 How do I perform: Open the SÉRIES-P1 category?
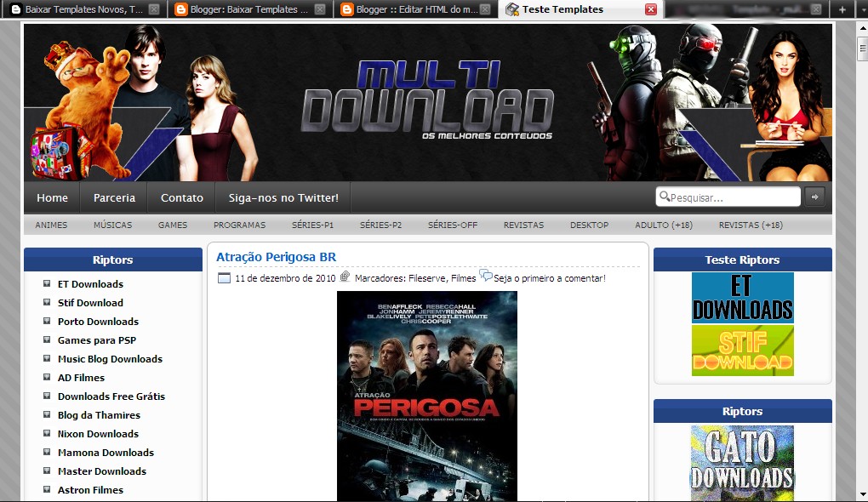tap(313, 225)
